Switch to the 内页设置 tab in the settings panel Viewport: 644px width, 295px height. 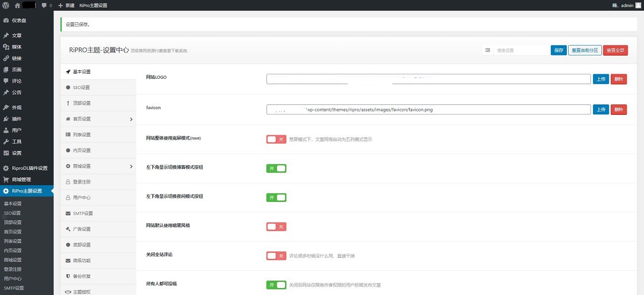click(99, 150)
